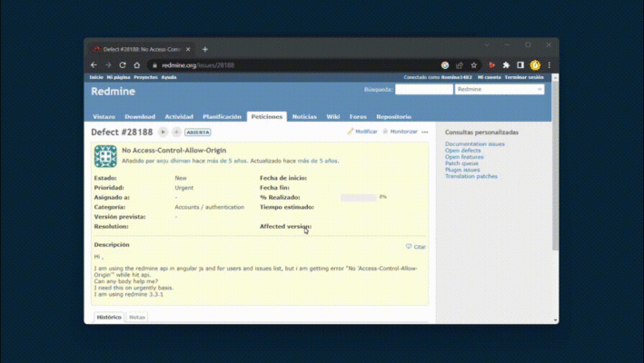Click the redmine.org address bar
This screenshot has width=644, height=363.
coord(292,65)
